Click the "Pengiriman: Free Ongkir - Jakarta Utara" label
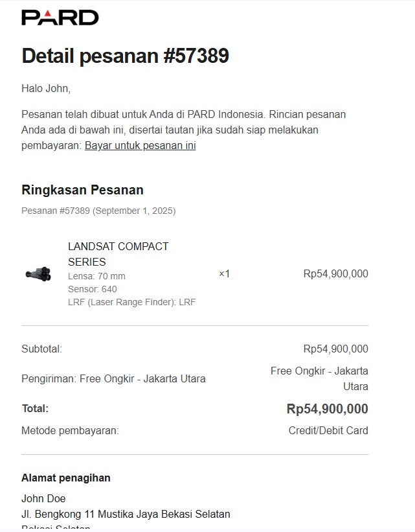Image resolution: width=415 pixels, height=532 pixels. click(x=113, y=378)
